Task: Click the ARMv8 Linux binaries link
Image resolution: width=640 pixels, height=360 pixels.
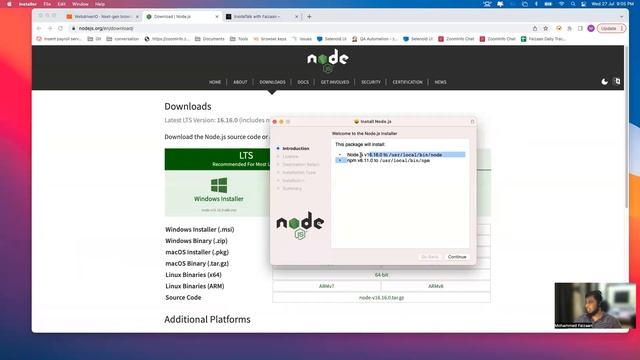Action: point(436,286)
